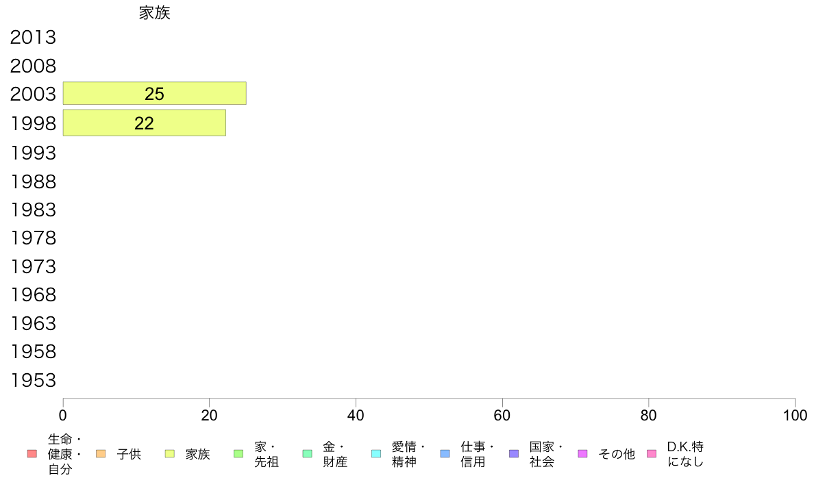Select the 愛情・精神 cyan legend swatch
Viewport: 814px width, 504px height.
pos(376,454)
